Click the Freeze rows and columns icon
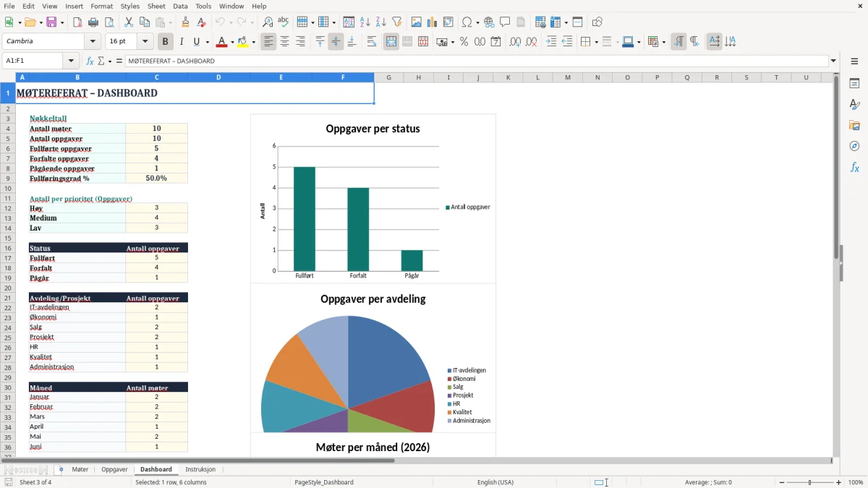This screenshot has width=868, height=488. pos(556,22)
